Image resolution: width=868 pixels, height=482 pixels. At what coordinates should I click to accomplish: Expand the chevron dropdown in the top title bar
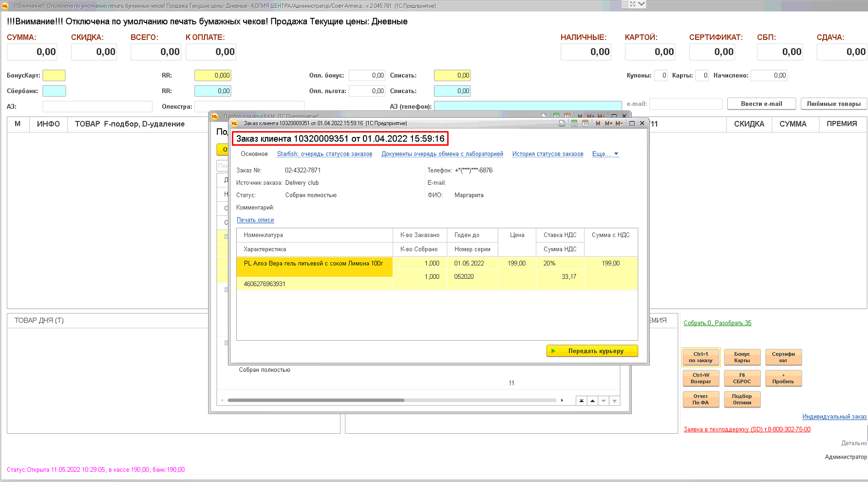[642, 4]
